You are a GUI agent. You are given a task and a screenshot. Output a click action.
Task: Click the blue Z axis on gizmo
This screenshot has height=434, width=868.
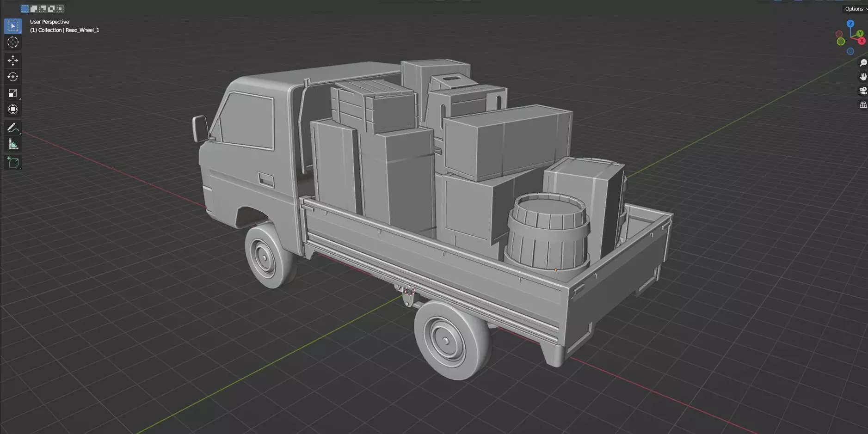coord(850,24)
